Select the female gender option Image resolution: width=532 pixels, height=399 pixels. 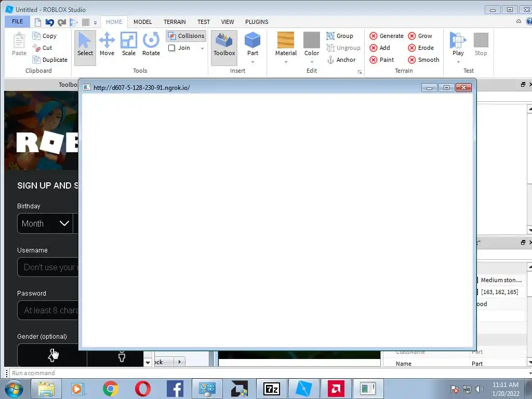coord(52,355)
